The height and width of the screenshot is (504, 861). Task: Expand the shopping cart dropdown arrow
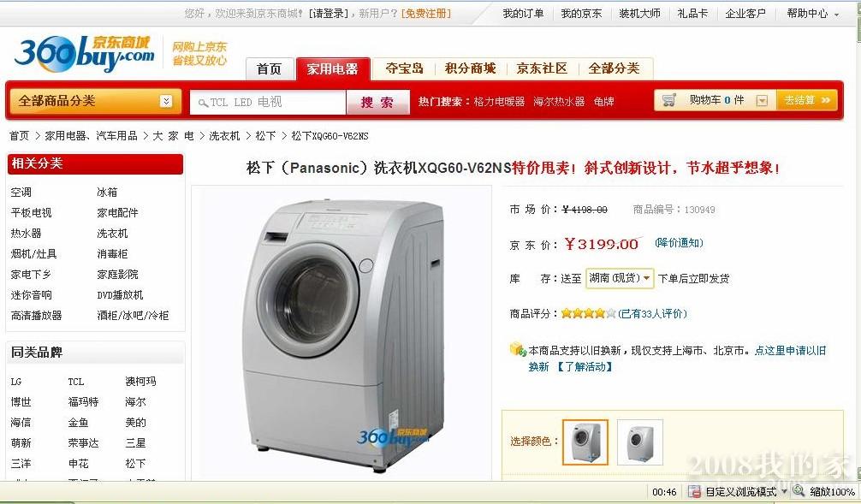[762, 100]
